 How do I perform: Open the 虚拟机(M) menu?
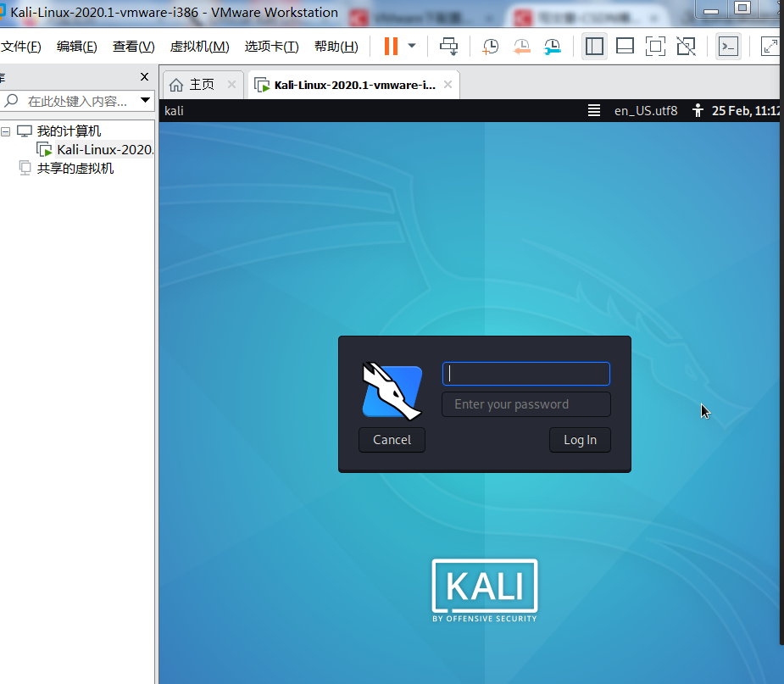(x=199, y=47)
